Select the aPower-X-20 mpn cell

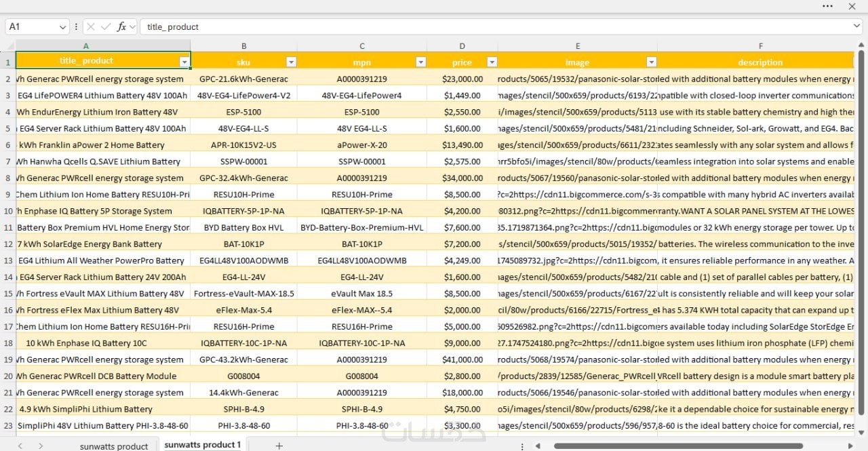pyautogui.click(x=362, y=144)
